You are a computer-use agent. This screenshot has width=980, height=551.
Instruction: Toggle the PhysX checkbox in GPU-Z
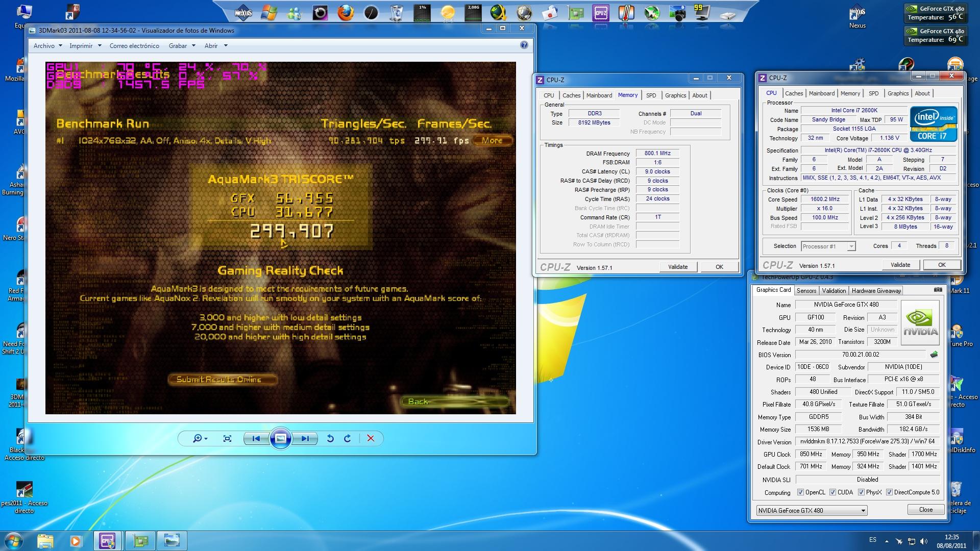[861, 492]
